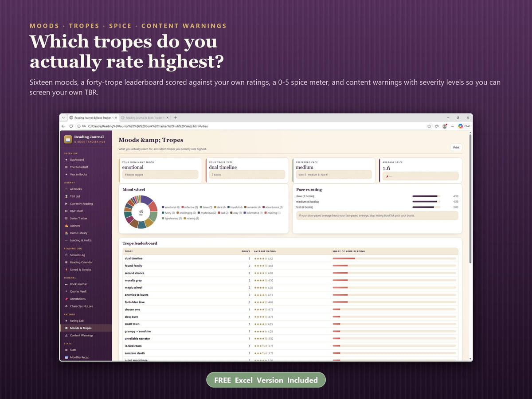Screen dimensions: 532x399
Task: Open the Copilot Chat icon
Action: [x=464, y=126]
